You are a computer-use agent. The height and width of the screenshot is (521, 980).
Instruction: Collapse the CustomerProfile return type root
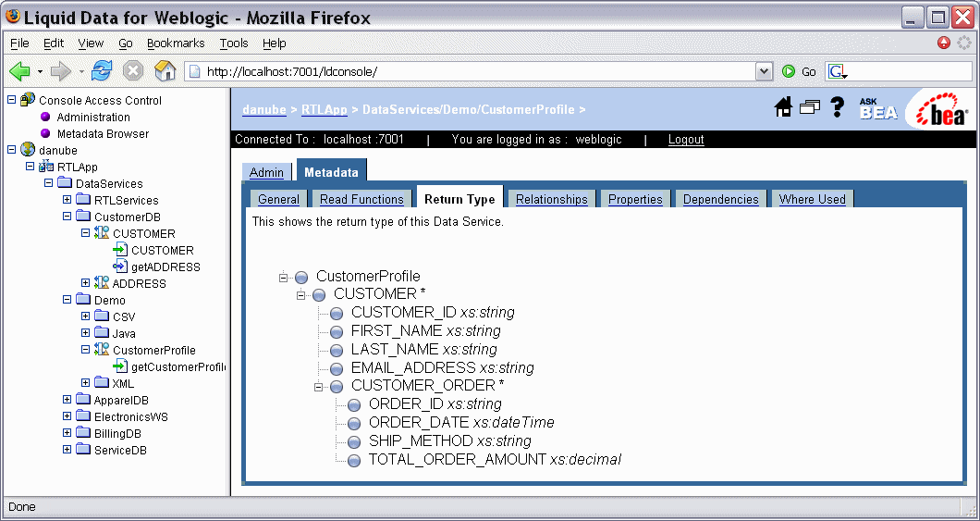(x=283, y=277)
